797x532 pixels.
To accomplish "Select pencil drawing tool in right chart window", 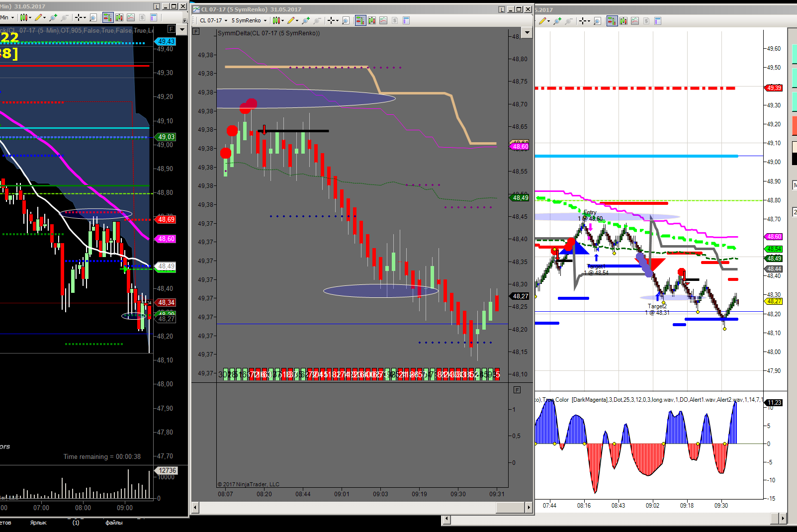I will [542, 21].
